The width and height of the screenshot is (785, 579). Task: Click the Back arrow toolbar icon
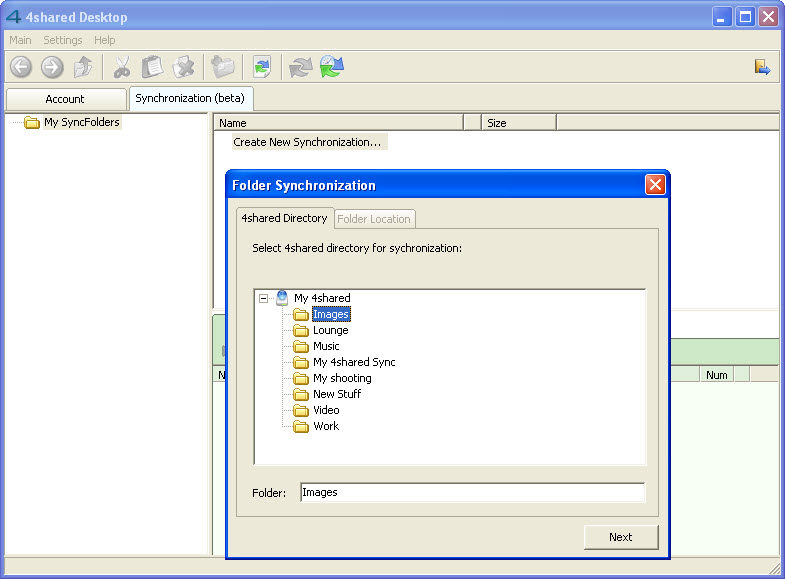pyautogui.click(x=21, y=67)
